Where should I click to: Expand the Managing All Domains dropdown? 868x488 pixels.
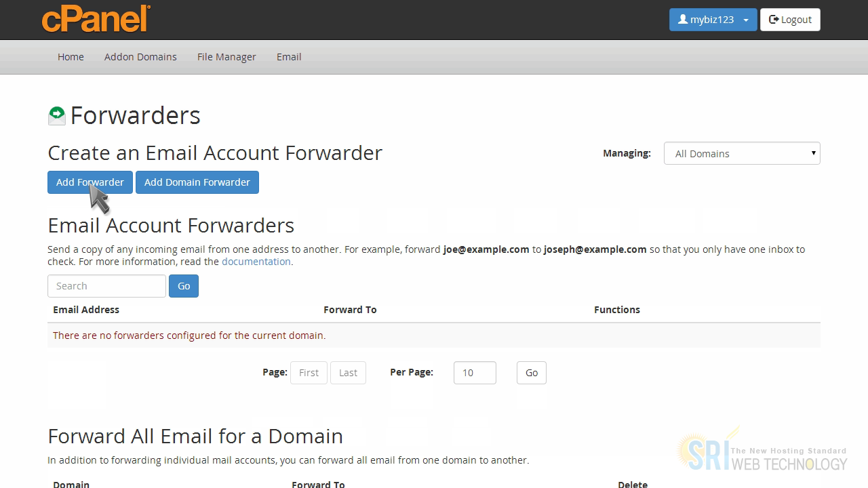[742, 153]
